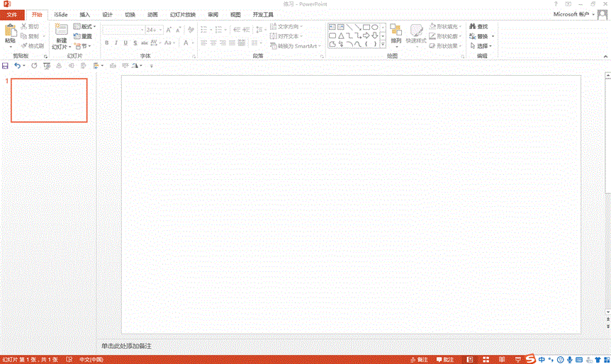The height and width of the screenshot is (364, 611).
Task: Switch to the Design (设计) tab
Action: pyautogui.click(x=107, y=14)
